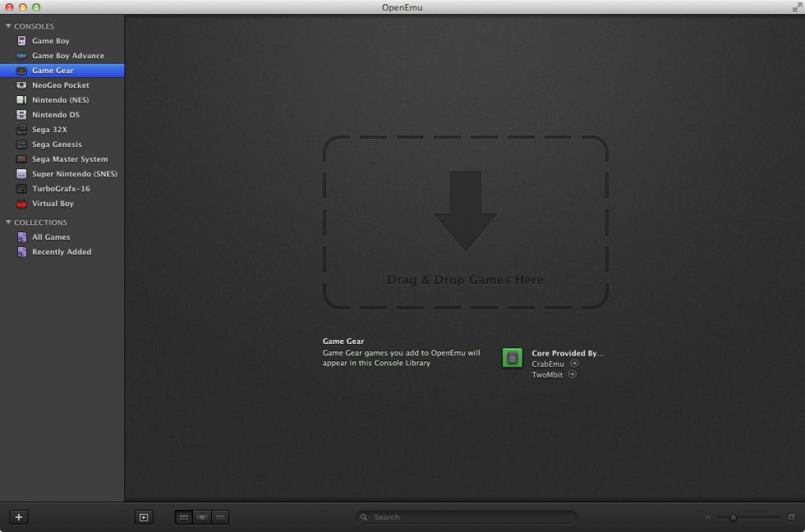The width and height of the screenshot is (805, 532).
Task: Select the Game Boy console icon
Action: [x=21, y=40]
